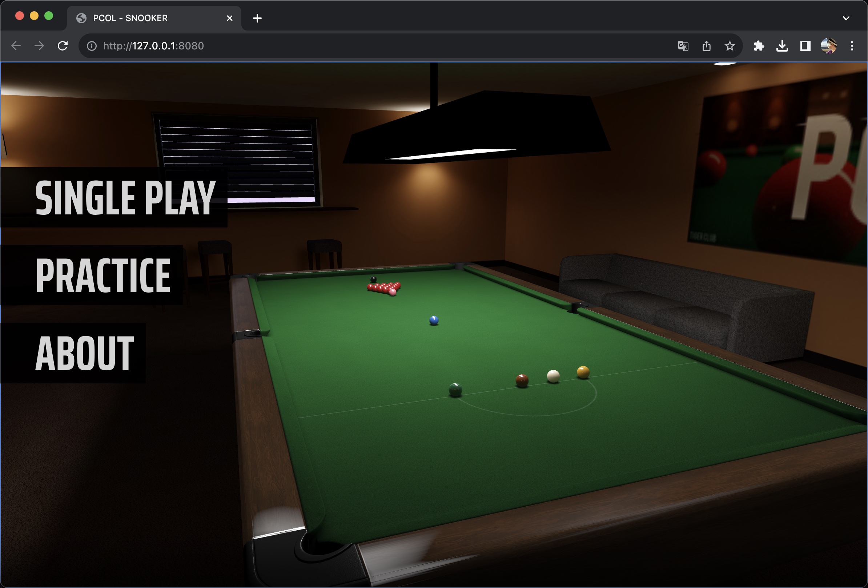
Task: Click the user profile avatar
Action: pos(828,46)
